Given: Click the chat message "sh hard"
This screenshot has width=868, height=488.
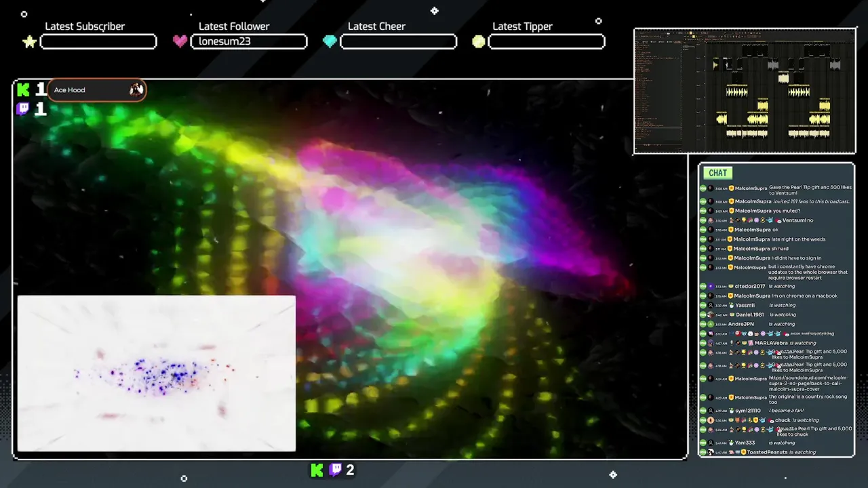Looking at the screenshot, I should pyautogui.click(x=780, y=249).
